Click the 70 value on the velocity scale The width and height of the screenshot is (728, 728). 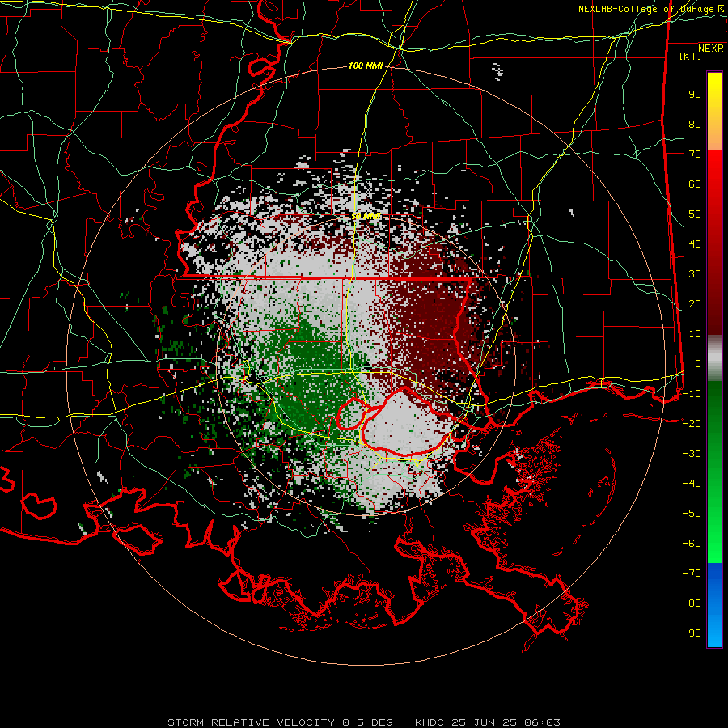[695, 154]
